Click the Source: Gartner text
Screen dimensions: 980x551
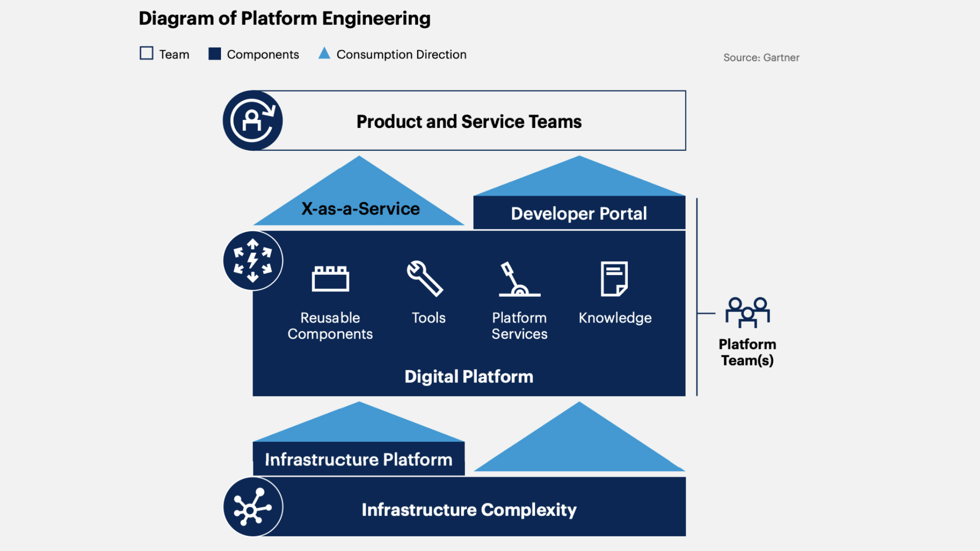pyautogui.click(x=761, y=57)
